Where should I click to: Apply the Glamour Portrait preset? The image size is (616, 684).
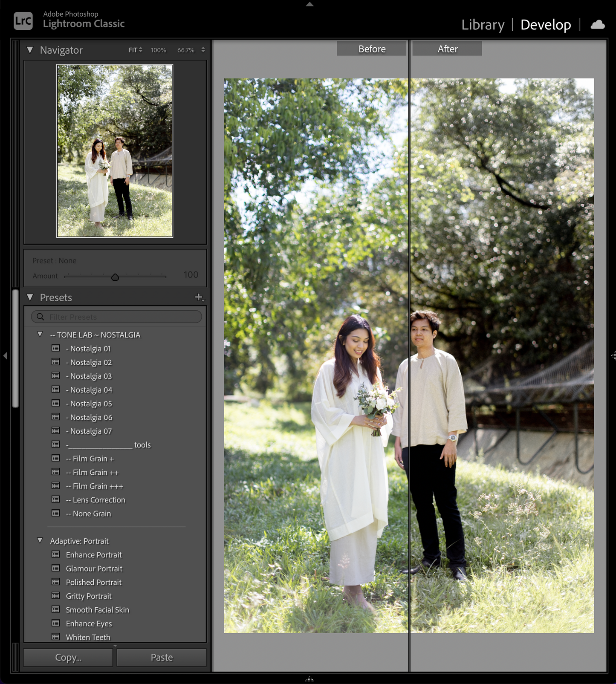[94, 569]
